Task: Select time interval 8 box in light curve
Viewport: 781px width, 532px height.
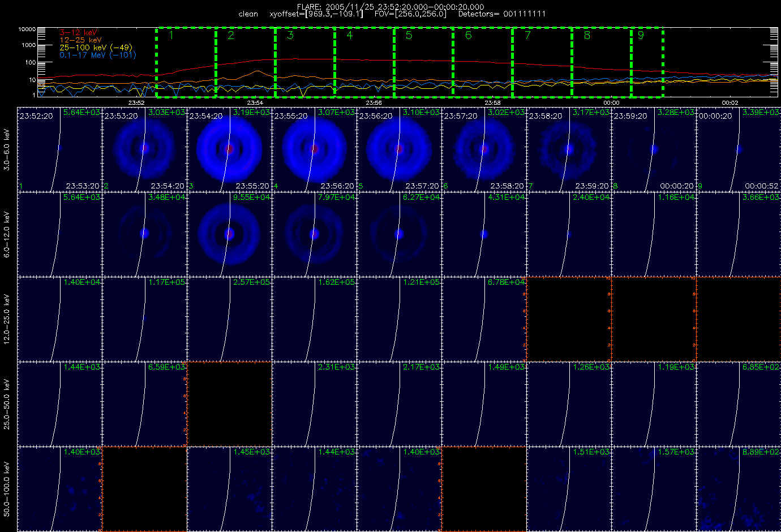Action: tap(602, 62)
